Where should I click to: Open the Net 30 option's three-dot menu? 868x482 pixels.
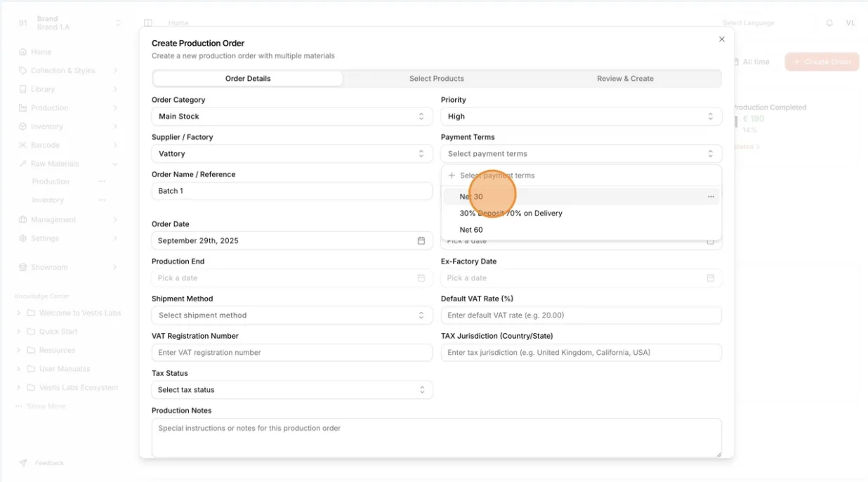coord(711,197)
